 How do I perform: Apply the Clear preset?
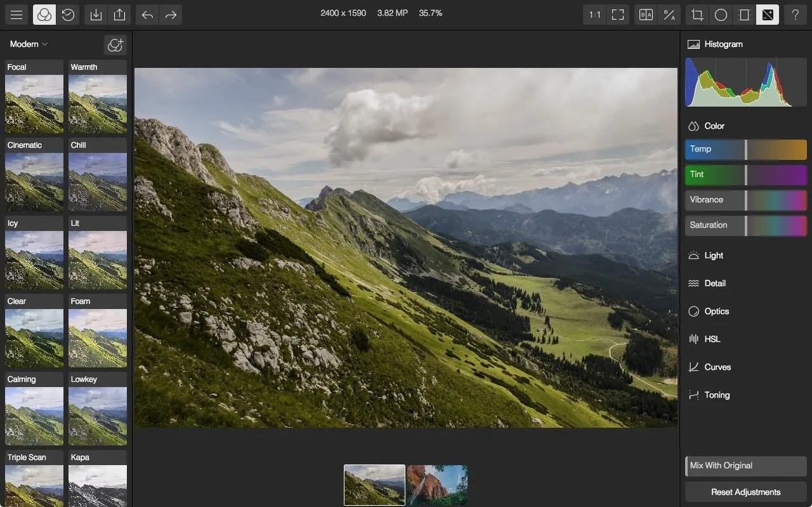click(x=34, y=331)
